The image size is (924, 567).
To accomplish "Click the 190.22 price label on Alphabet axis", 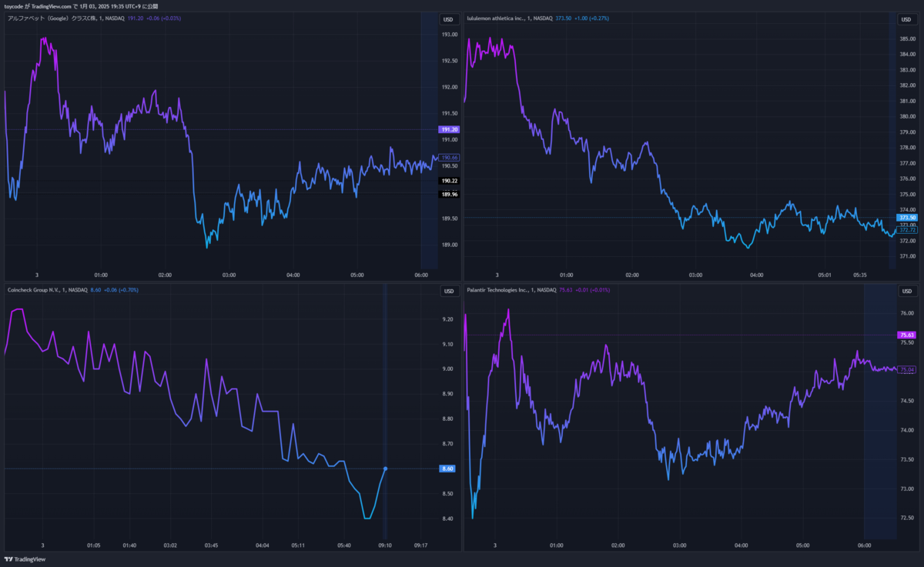I will pos(450,181).
